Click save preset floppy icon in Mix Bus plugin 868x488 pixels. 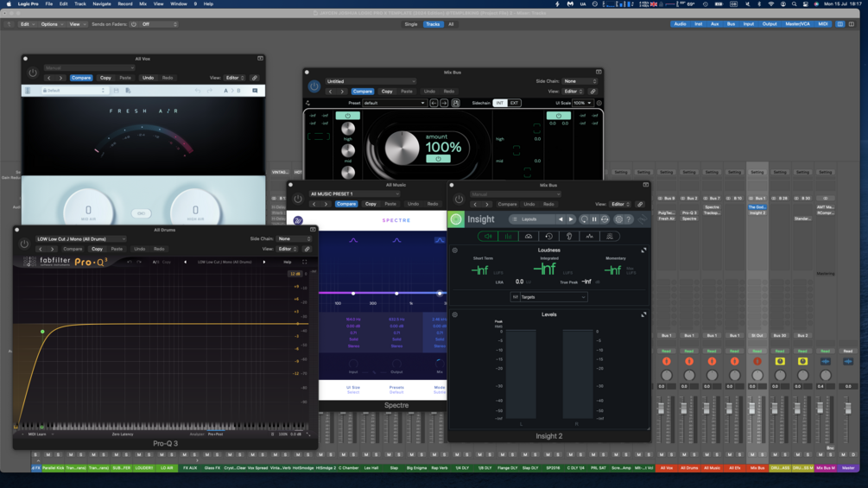click(455, 103)
